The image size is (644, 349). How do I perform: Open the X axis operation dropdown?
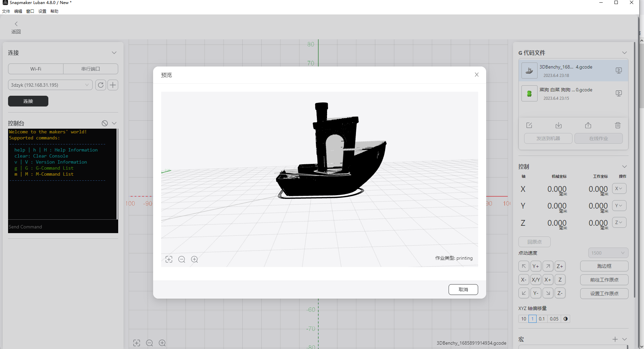point(619,188)
